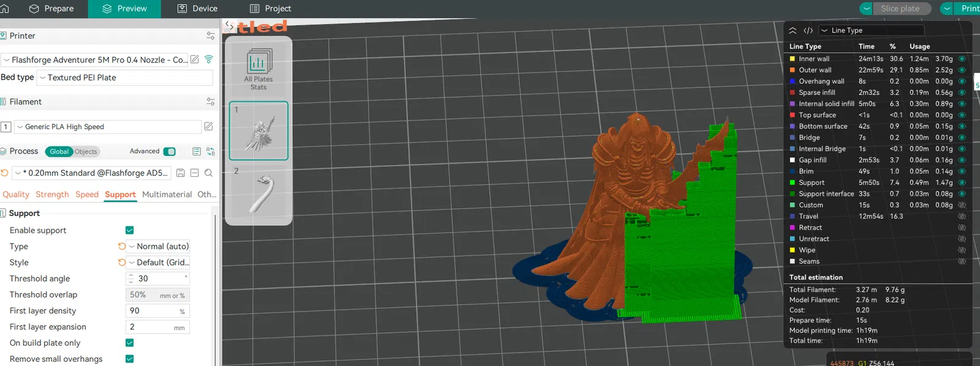Toggle the Advanced mode switch
The image size is (980, 366).
[170, 151]
